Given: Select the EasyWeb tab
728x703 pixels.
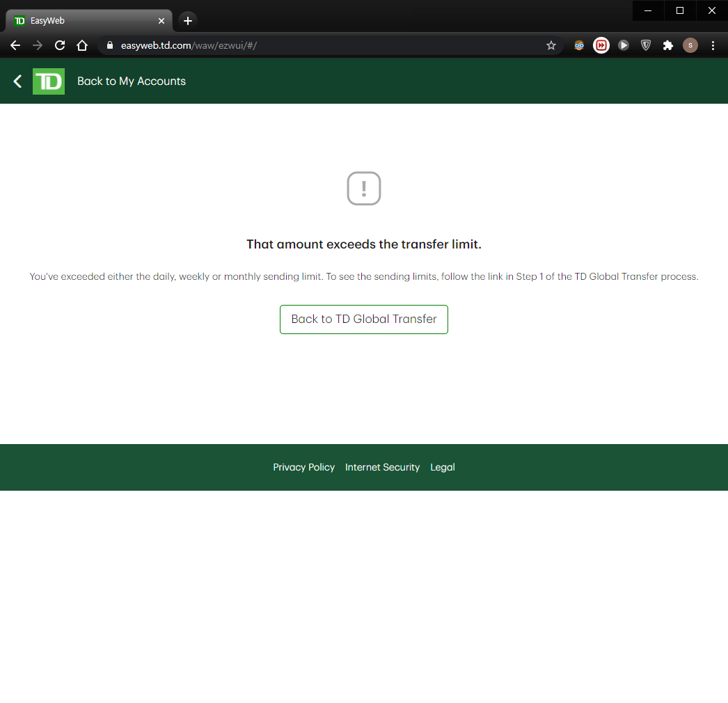Looking at the screenshot, I should (88, 21).
